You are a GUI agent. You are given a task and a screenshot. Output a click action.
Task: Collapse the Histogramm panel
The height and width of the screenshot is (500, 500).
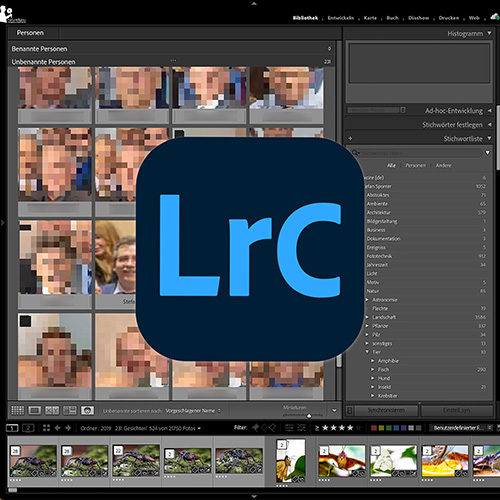(x=489, y=33)
